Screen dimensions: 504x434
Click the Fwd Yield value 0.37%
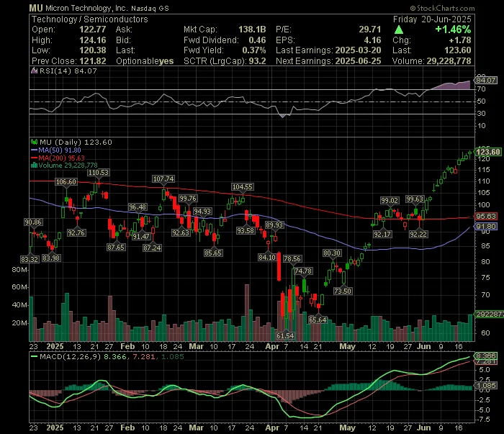254,50
